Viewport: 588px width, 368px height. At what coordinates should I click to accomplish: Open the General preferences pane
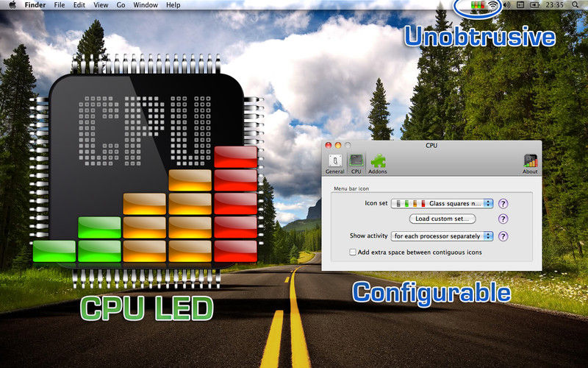pos(334,164)
